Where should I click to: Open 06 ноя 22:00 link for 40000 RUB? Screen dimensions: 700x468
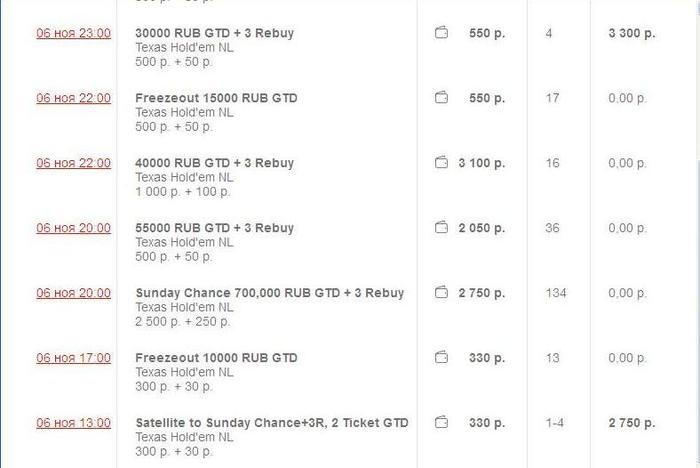click(x=73, y=163)
